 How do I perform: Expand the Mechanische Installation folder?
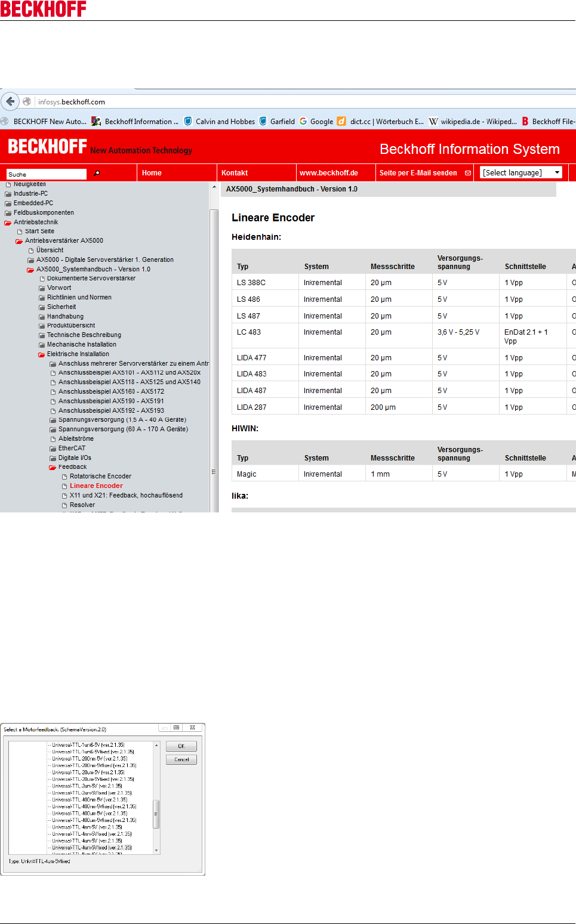point(42,345)
